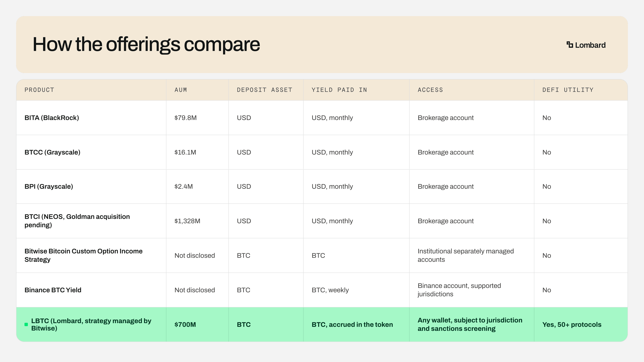Click the Lombard logo icon
644x362 pixels.
(x=570, y=45)
